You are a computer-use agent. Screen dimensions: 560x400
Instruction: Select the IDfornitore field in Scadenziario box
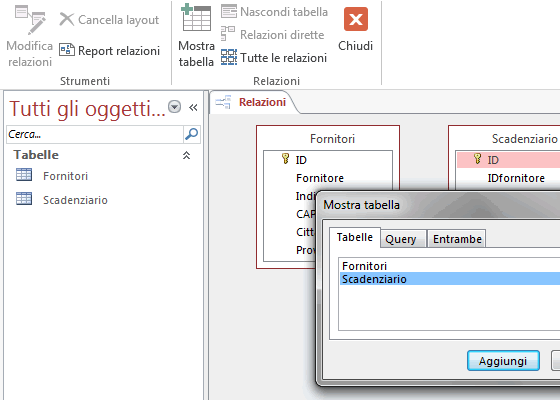(x=516, y=178)
